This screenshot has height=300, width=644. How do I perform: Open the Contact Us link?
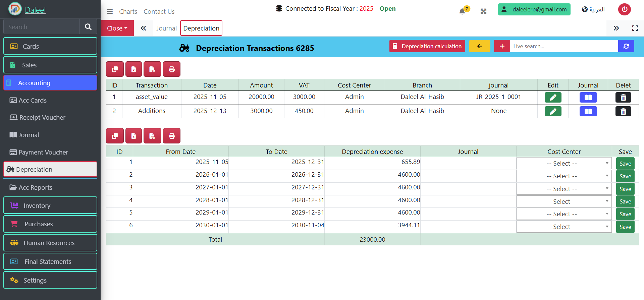click(x=159, y=11)
